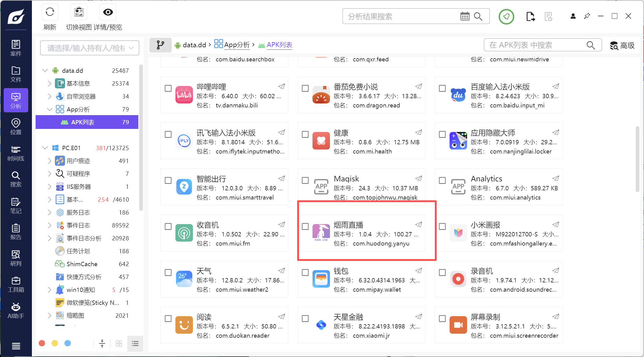The image size is (644, 357).
Task: Collapse the PC.E01 tree node
Action: pos(45,148)
